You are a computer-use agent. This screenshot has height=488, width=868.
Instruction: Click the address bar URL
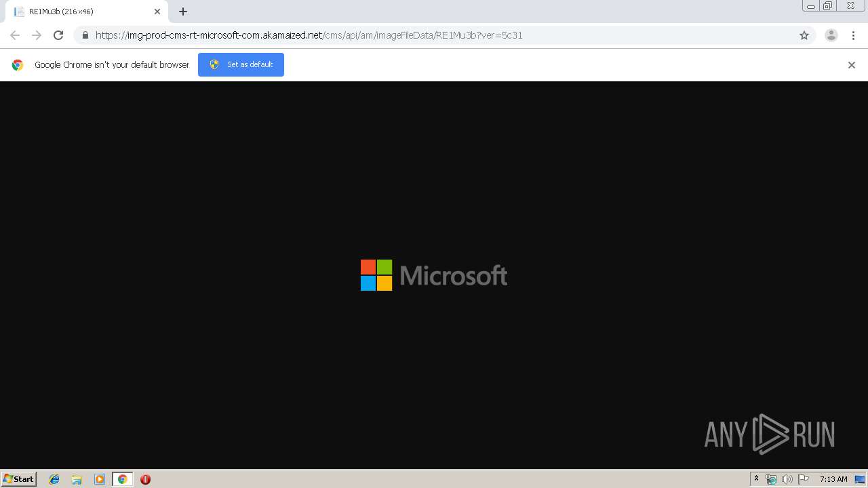coord(309,35)
